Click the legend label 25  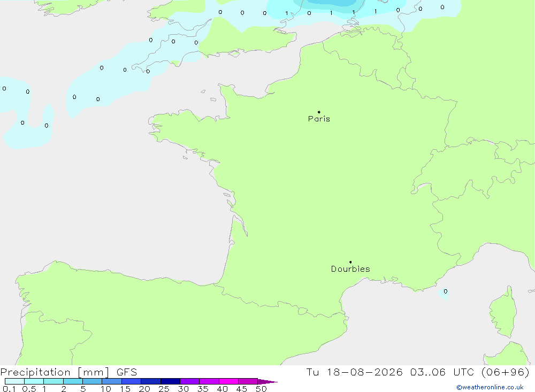pyautogui.click(x=164, y=389)
